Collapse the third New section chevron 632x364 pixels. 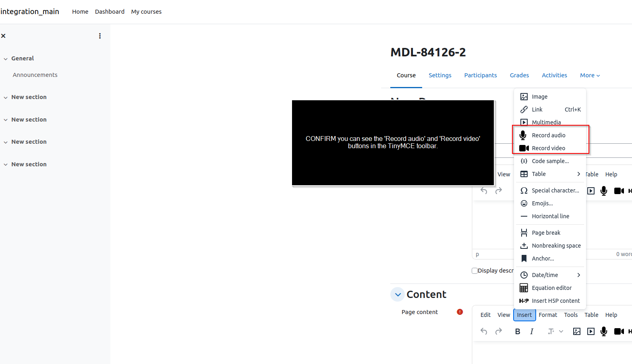[6, 142]
